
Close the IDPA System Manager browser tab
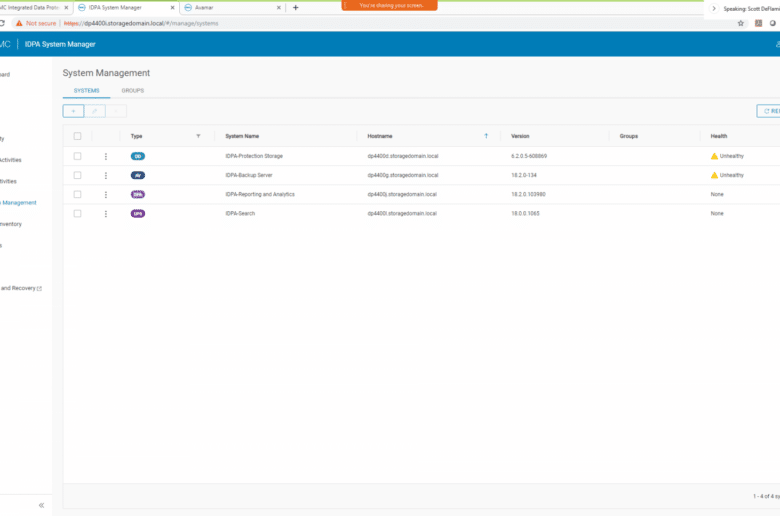(x=173, y=7)
